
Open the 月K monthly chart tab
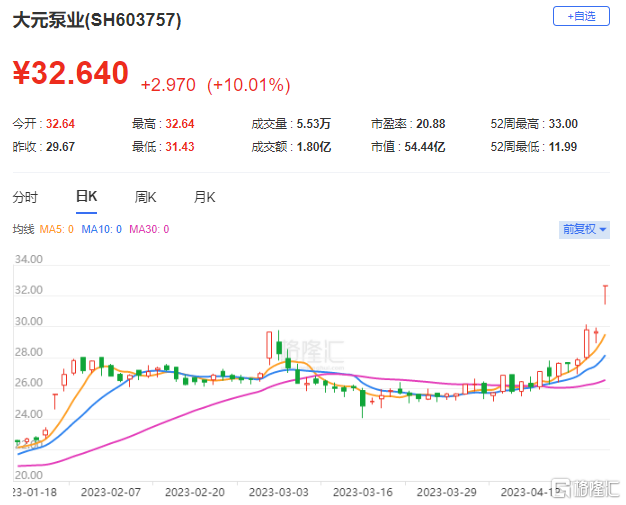pyautogui.click(x=204, y=197)
